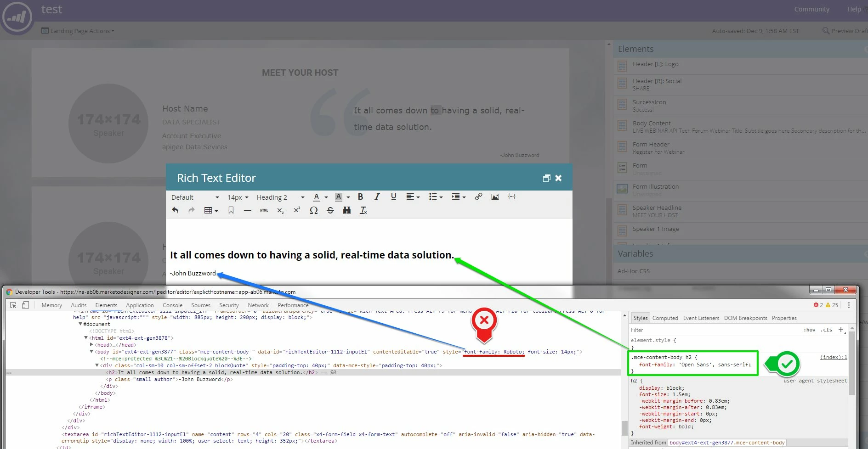The image size is (868, 449).
Task: Select the h2 line in DOM tree
Action: pos(312,372)
